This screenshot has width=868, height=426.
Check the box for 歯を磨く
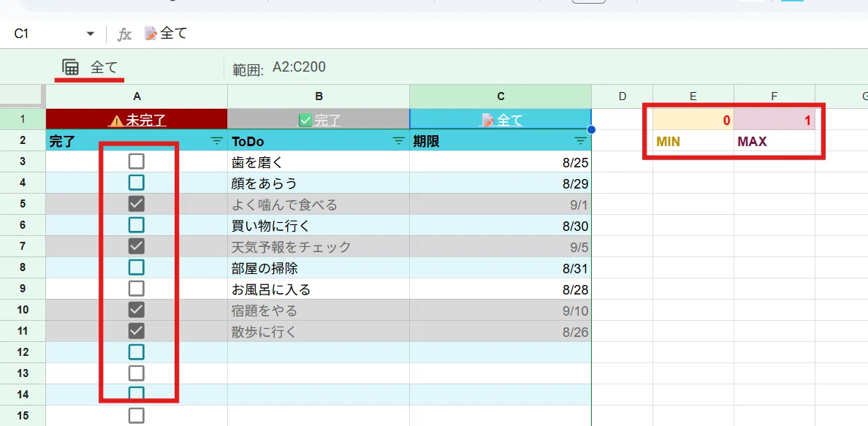136,161
